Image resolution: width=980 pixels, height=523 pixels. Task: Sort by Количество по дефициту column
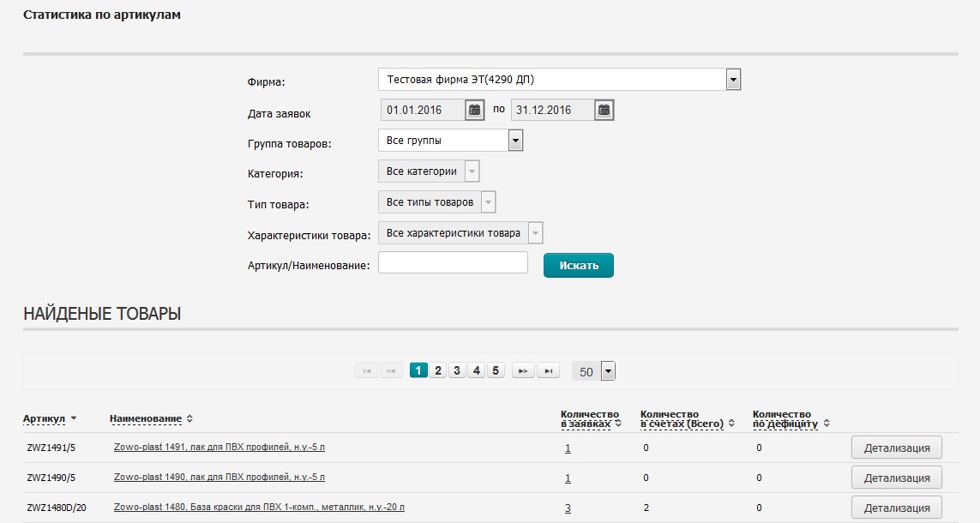tap(785, 418)
